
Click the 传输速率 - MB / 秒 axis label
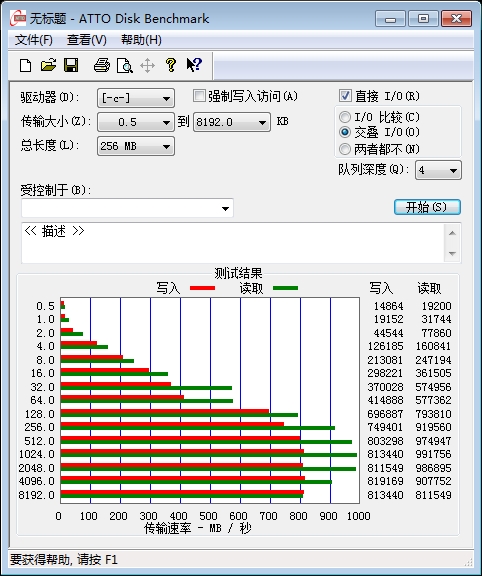[x=198, y=528]
